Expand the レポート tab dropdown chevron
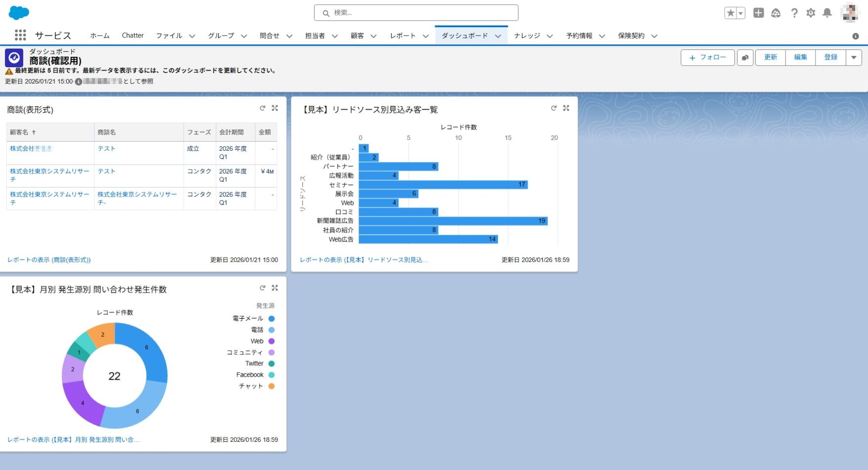The image size is (868, 470). [x=426, y=36]
